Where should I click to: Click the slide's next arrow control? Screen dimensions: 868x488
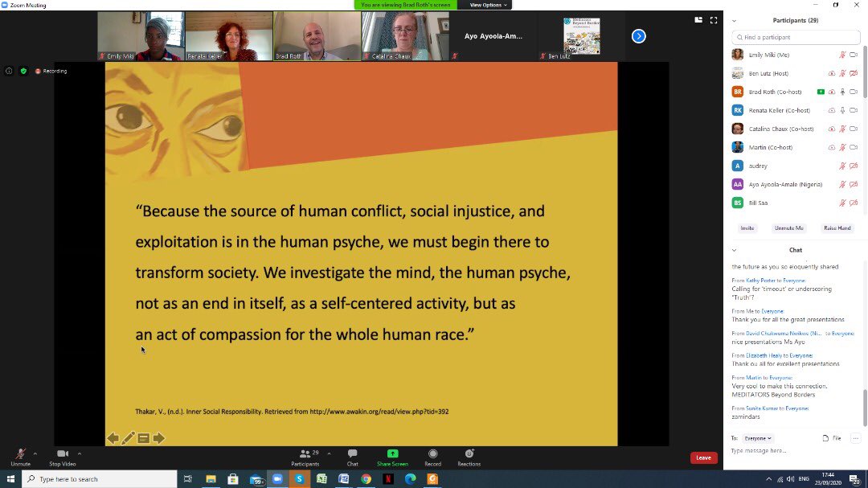(x=159, y=438)
